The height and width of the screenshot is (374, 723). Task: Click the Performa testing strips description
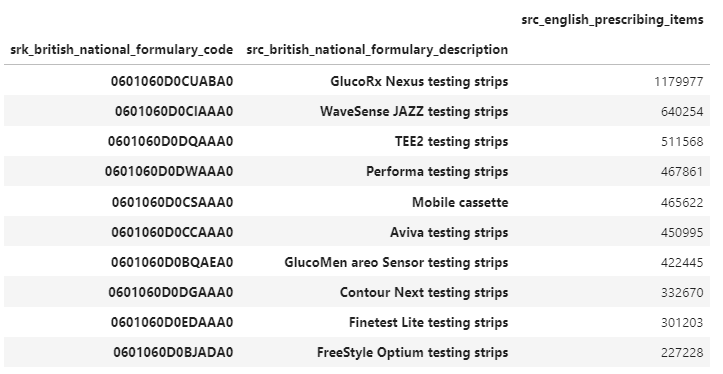437,171
